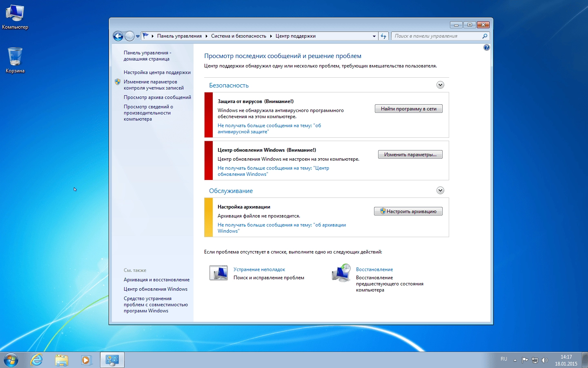Open Настройка центра поддержки link
This screenshot has height=368, width=588.
tap(157, 72)
